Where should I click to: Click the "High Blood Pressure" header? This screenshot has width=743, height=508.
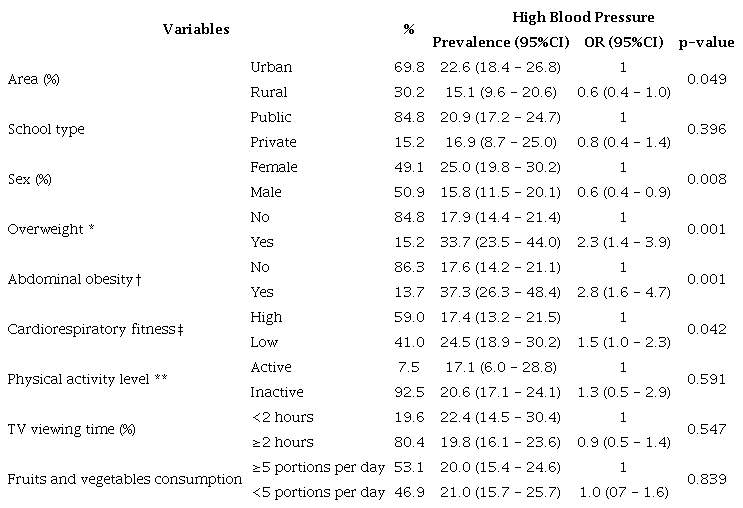tap(569, 17)
